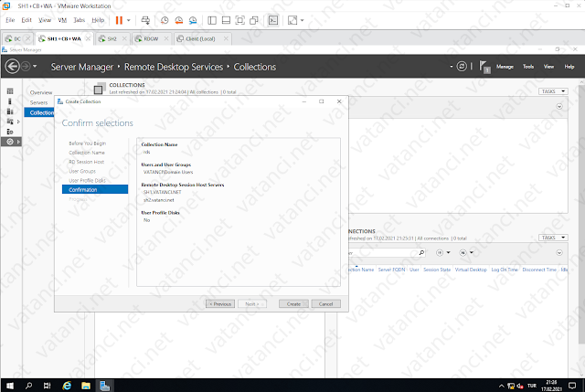The height and width of the screenshot is (392, 585).
Task: Go to User Profile Disks wizard step
Action: 87,181
